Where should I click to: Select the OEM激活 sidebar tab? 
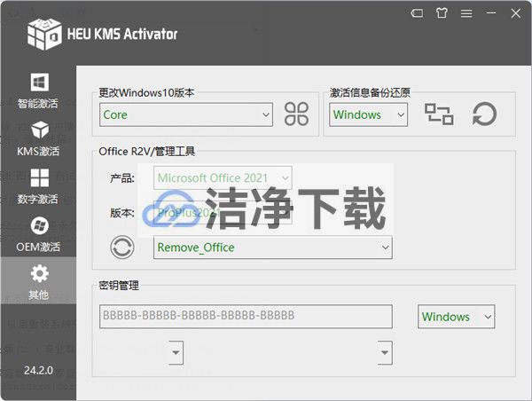tap(38, 234)
